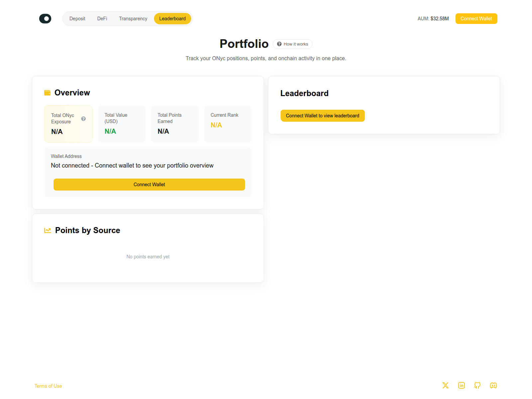Open the Discord social link
Screen dimensions: 532x399
tap(493, 385)
